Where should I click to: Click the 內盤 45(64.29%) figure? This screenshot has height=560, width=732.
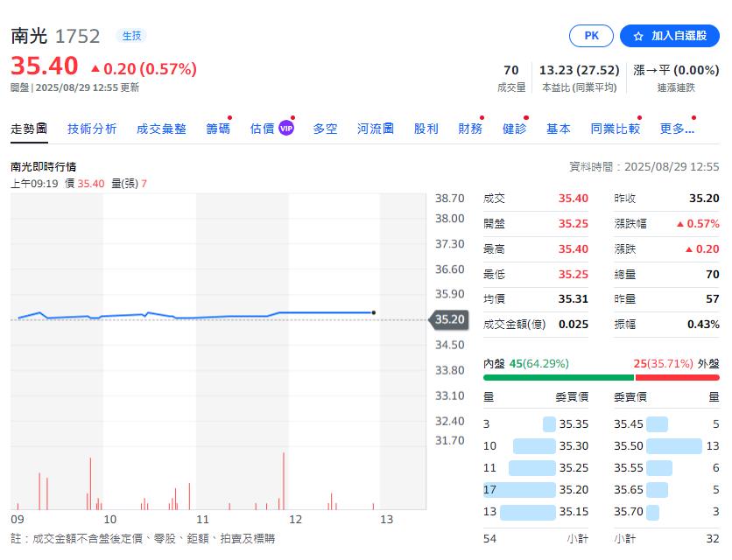(538, 364)
